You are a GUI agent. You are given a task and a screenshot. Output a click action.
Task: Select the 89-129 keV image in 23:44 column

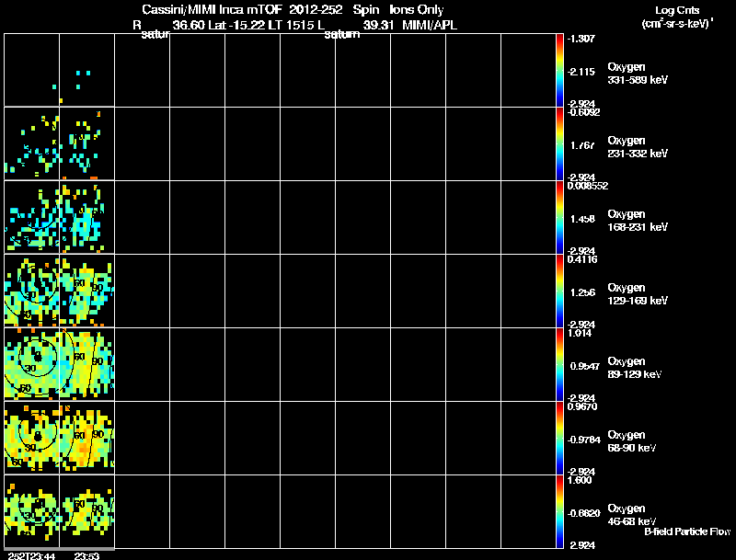tap(32, 364)
